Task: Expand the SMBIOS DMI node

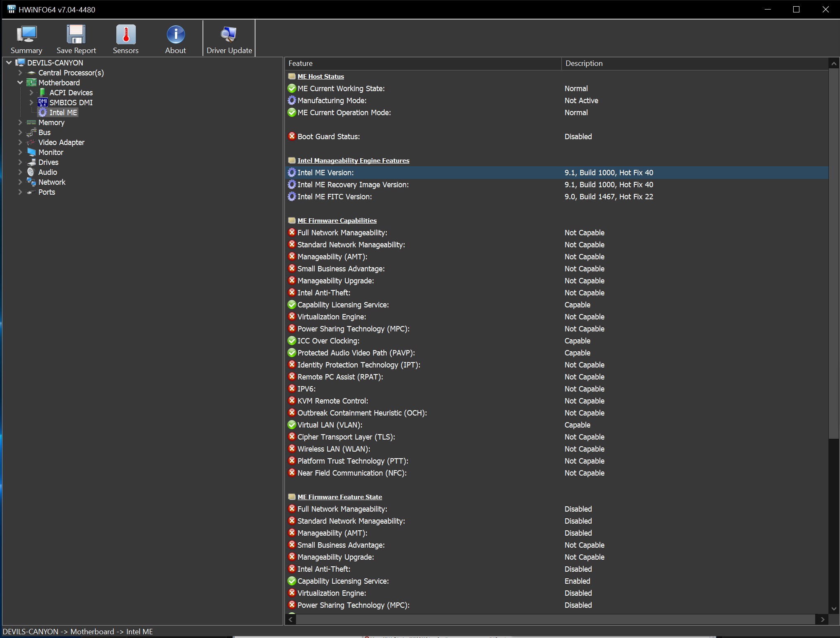Action: coord(31,102)
